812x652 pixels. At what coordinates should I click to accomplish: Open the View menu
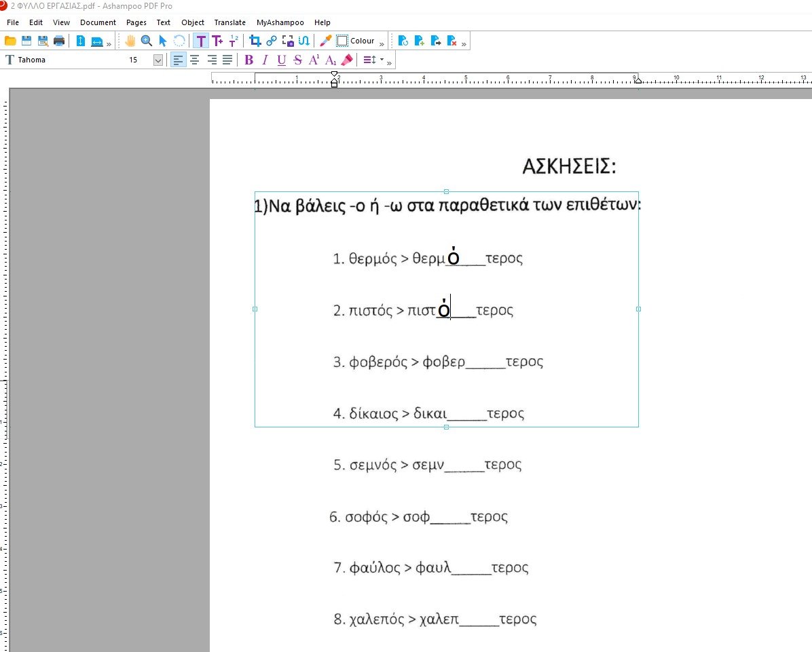[x=61, y=22]
